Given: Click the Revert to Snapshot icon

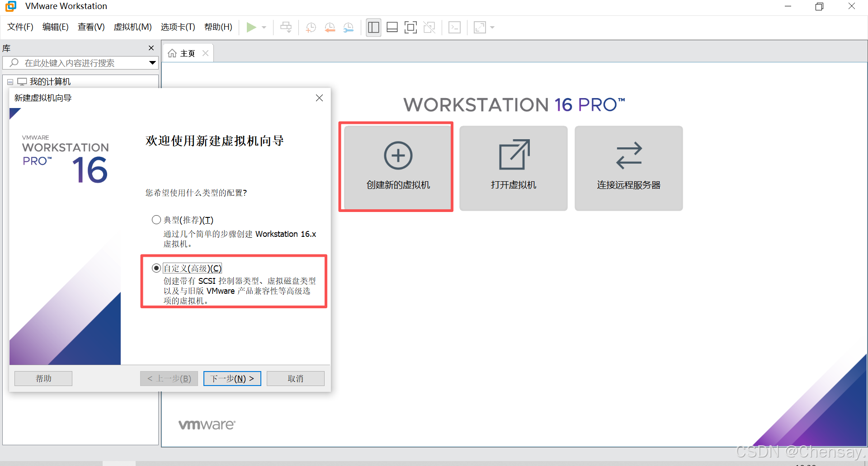Looking at the screenshot, I should pyautogui.click(x=330, y=27).
